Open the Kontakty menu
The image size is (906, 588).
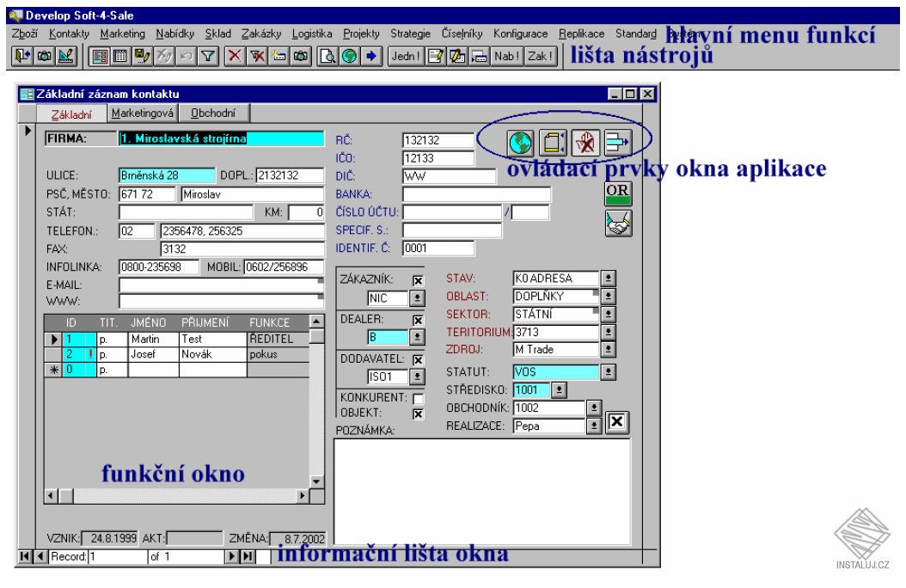69,34
